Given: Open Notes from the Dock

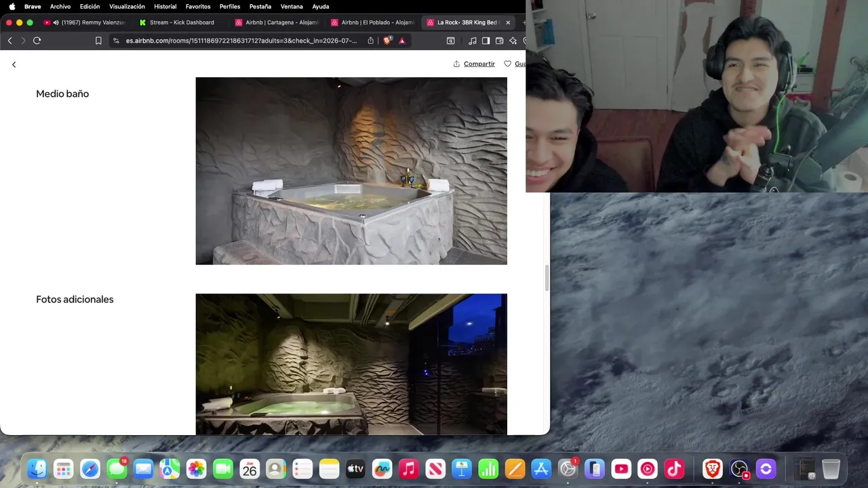Looking at the screenshot, I should 329,469.
